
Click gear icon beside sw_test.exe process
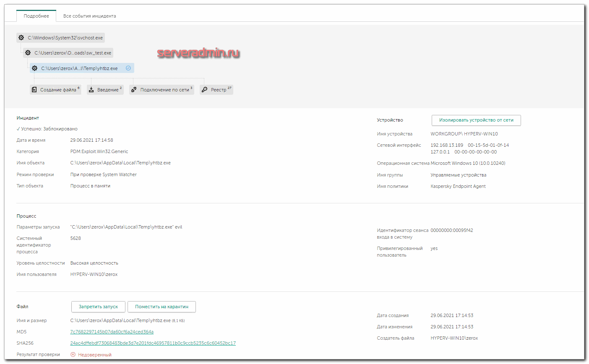(x=28, y=53)
